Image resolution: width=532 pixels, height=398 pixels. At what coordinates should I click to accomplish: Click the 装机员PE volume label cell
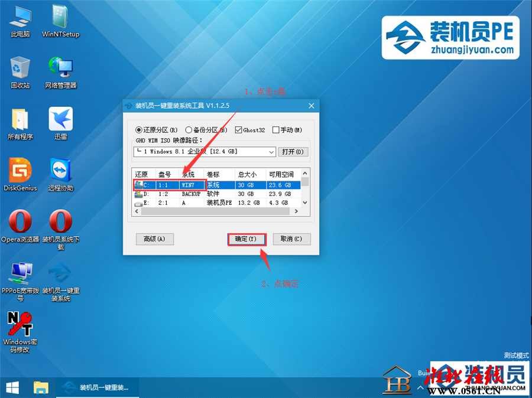[219, 203]
